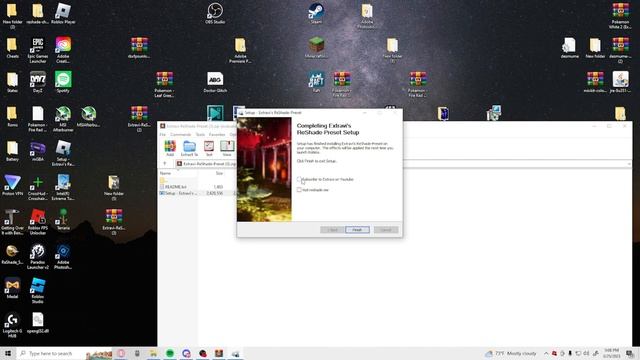640x360 pixels.
Task: Open the WinRAR Tools menu
Action: tap(200, 134)
